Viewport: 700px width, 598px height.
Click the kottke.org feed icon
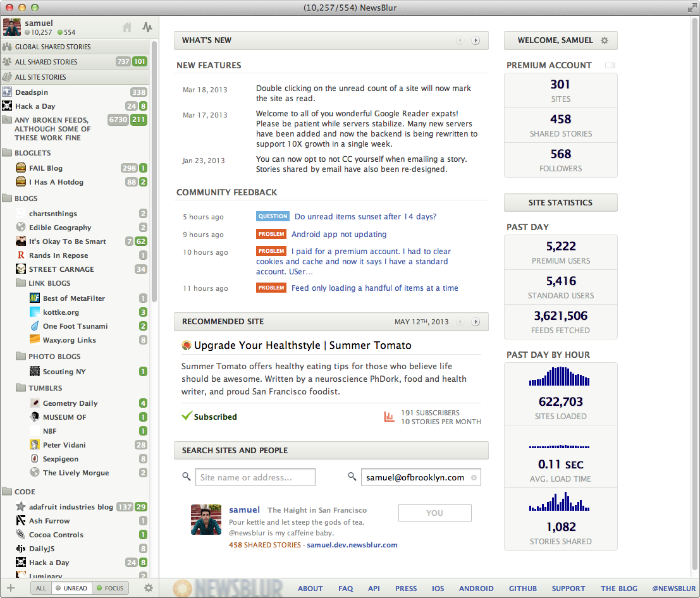(x=34, y=312)
